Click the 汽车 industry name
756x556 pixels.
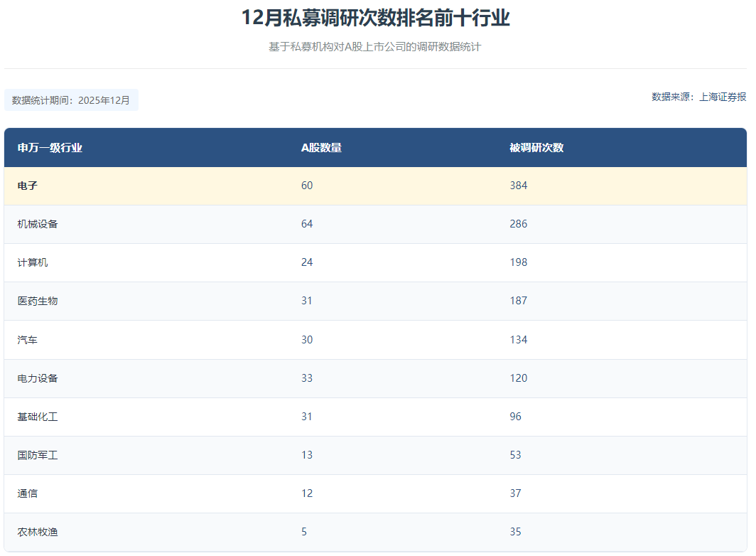click(x=28, y=340)
